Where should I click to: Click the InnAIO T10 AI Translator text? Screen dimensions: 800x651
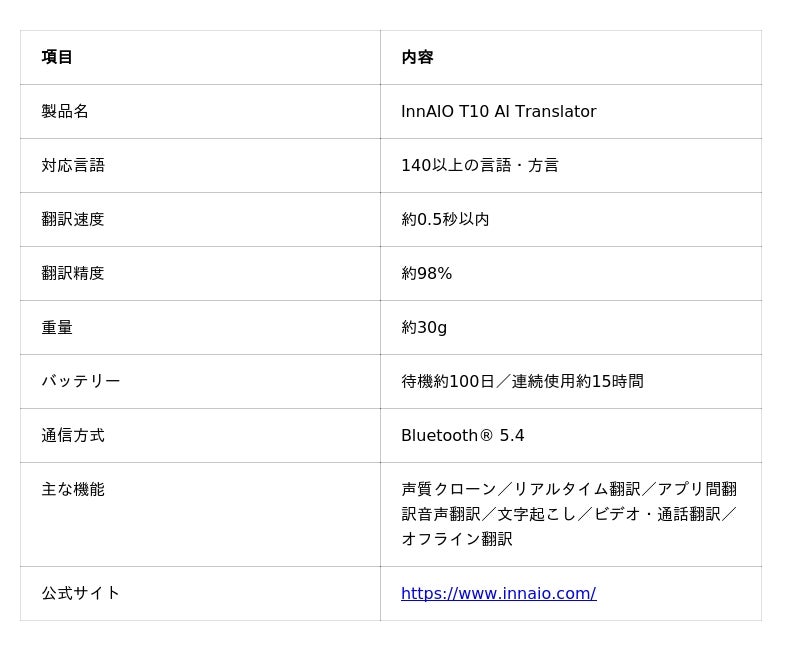click(498, 111)
